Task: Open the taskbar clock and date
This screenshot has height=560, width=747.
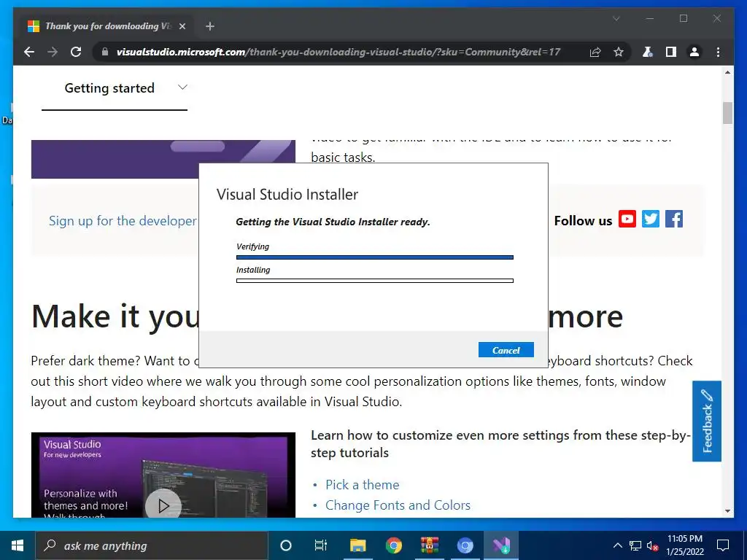Action: click(x=685, y=545)
